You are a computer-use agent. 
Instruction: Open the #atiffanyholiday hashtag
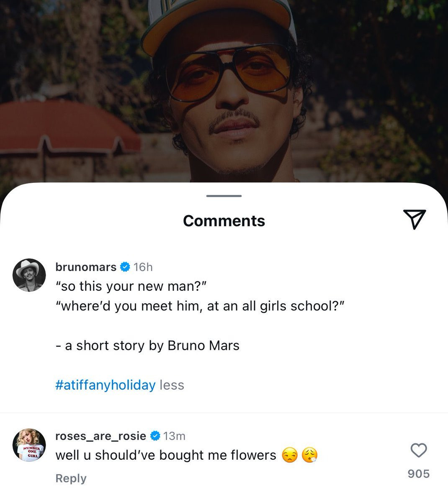pyautogui.click(x=105, y=385)
